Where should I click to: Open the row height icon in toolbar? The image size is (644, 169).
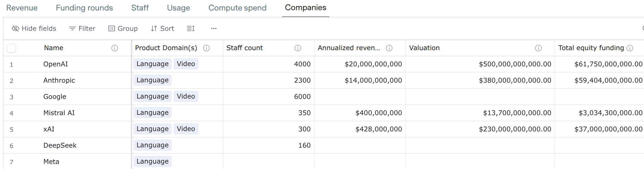pyautogui.click(x=191, y=28)
